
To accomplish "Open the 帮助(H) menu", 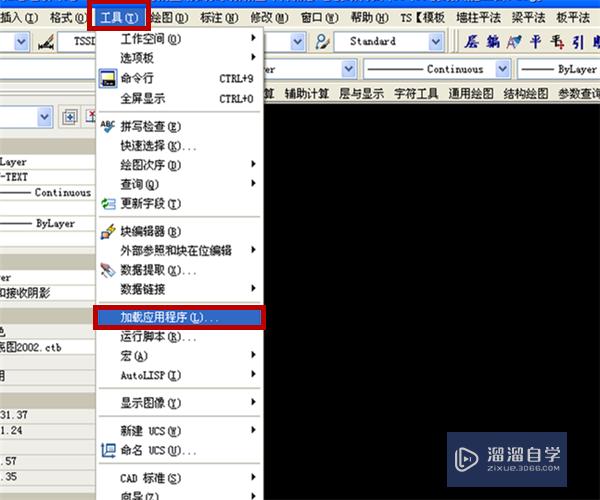I will 370,18.
